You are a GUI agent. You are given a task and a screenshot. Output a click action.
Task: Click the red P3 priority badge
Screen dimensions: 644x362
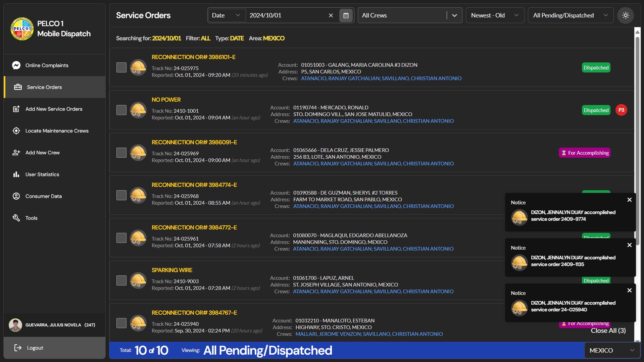pyautogui.click(x=621, y=110)
